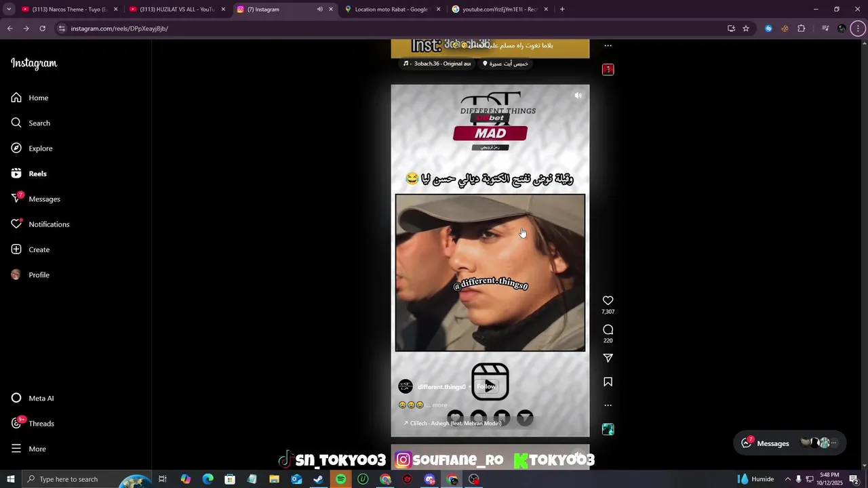This screenshot has width=868, height=488.
Task: View site information next to the URL
Action: click(x=62, y=28)
